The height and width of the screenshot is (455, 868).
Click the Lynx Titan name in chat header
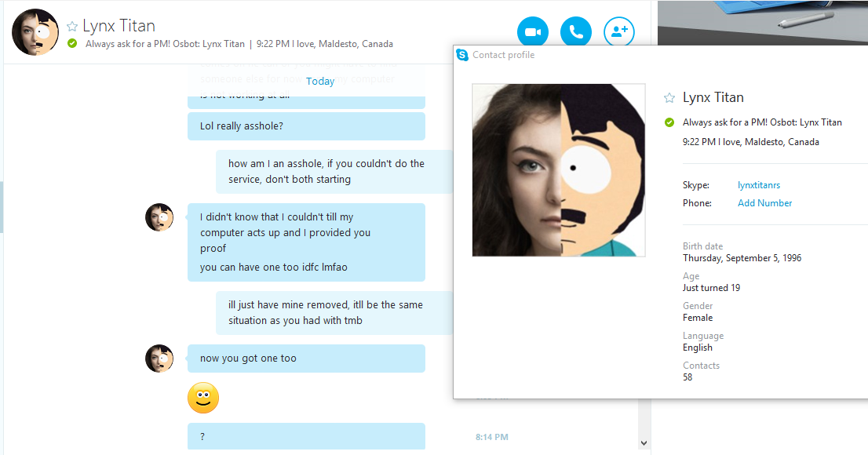[x=119, y=26]
